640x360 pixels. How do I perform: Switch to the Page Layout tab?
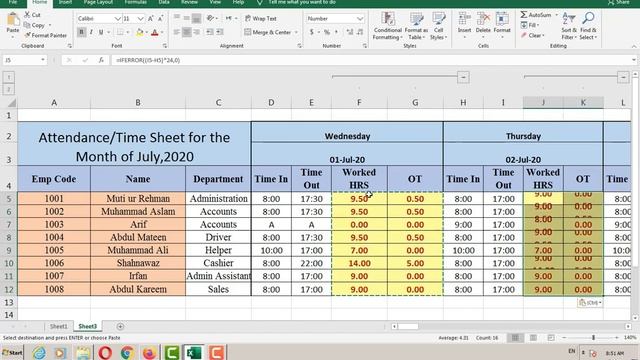click(98, 2)
